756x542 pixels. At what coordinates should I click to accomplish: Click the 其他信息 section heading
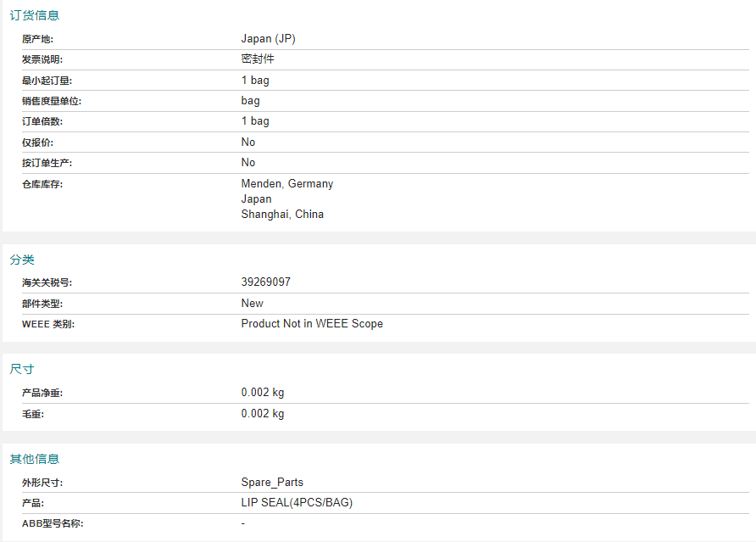click(x=34, y=459)
